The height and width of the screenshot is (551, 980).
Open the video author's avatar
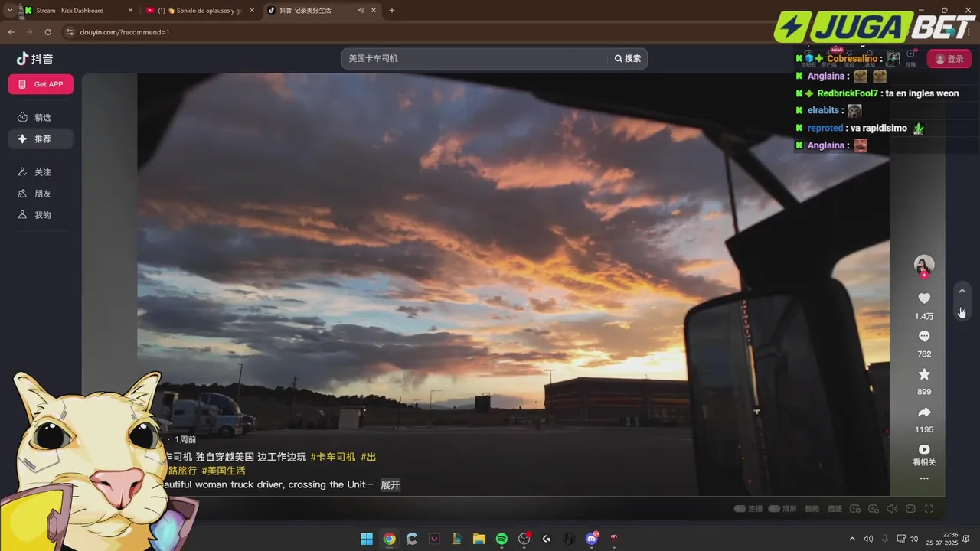(x=924, y=265)
